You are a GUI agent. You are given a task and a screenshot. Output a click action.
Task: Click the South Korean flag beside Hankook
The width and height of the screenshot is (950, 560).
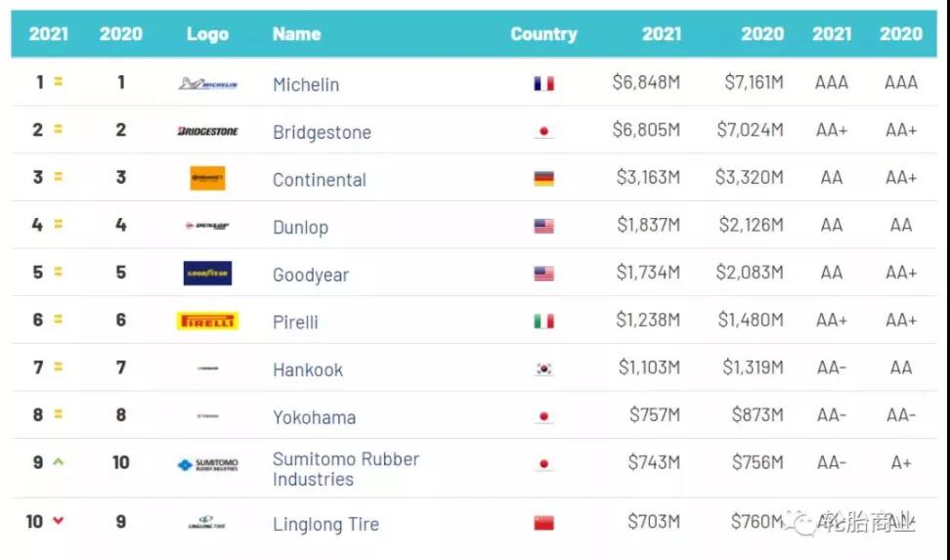[543, 369]
